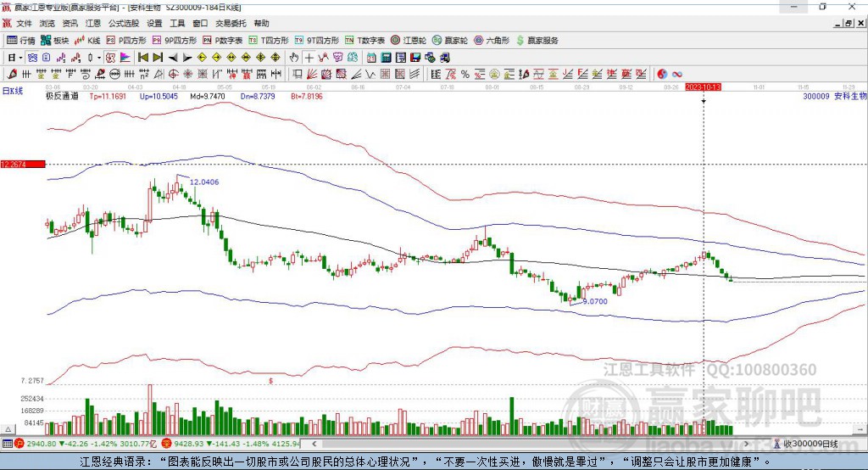Select the spiral drawing tool icon

click(86, 75)
